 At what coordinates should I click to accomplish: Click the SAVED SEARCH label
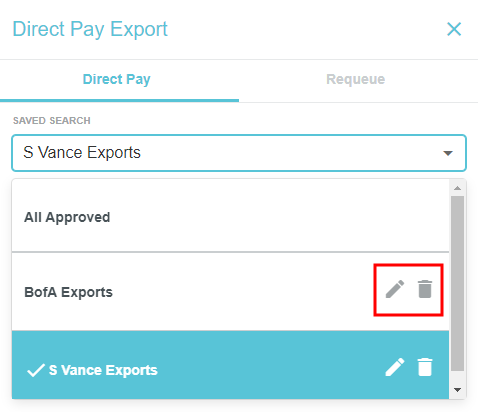(52, 120)
